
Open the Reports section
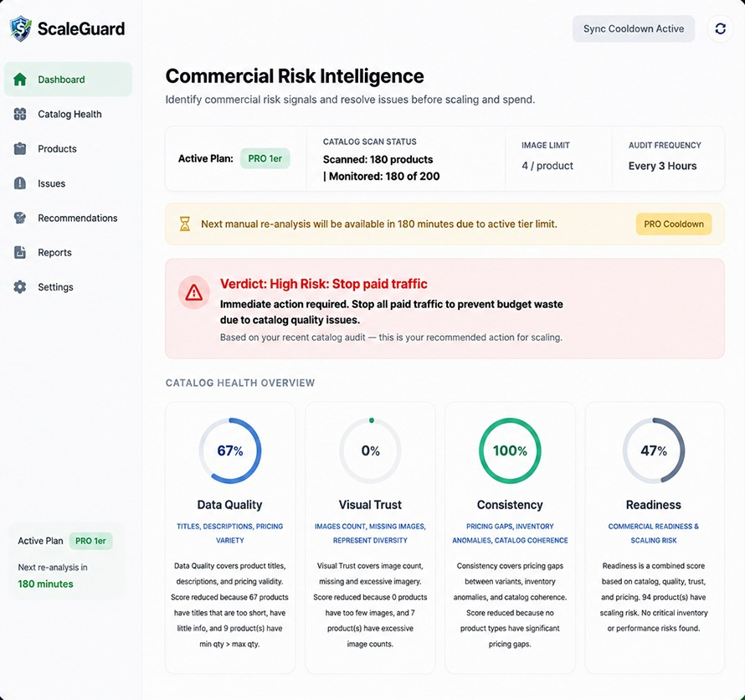point(68,252)
